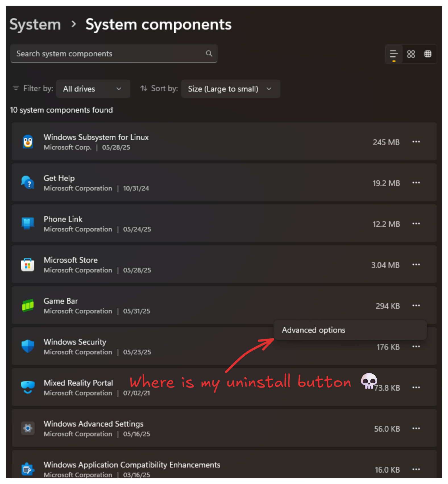448x484 pixels.
Task: Open more options for Windows Advanced Settings
Action: (x=416, y=428)
